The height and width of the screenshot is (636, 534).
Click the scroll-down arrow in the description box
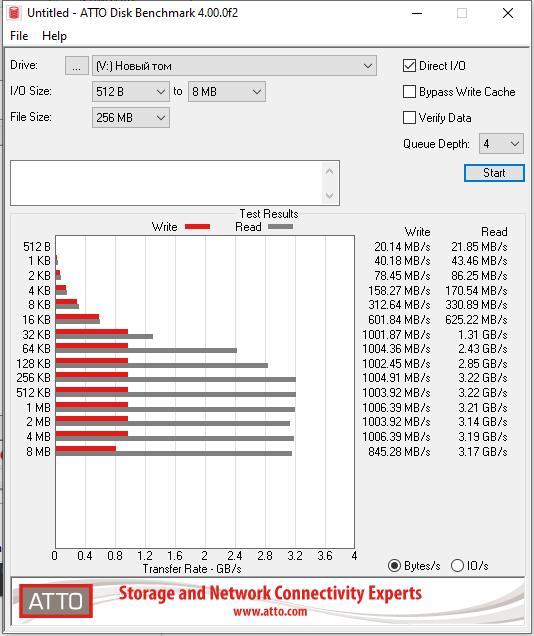point(329,195)
